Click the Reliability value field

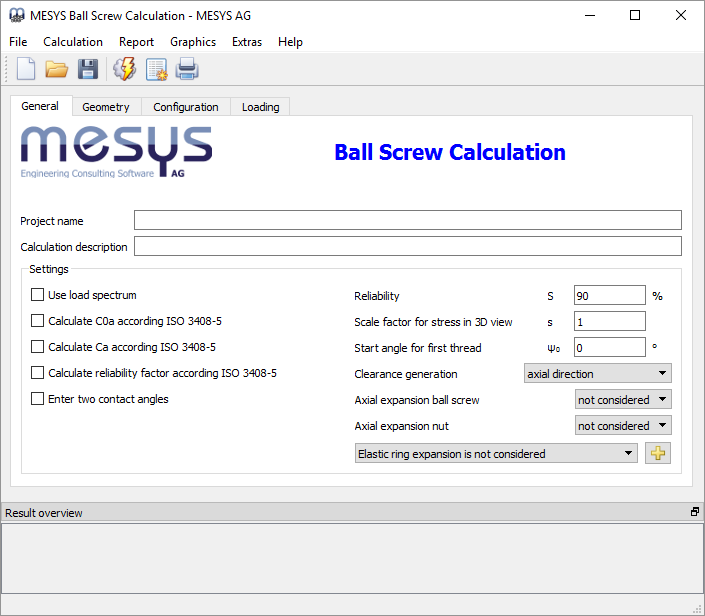pyautogui.click(x=609, y=296)
